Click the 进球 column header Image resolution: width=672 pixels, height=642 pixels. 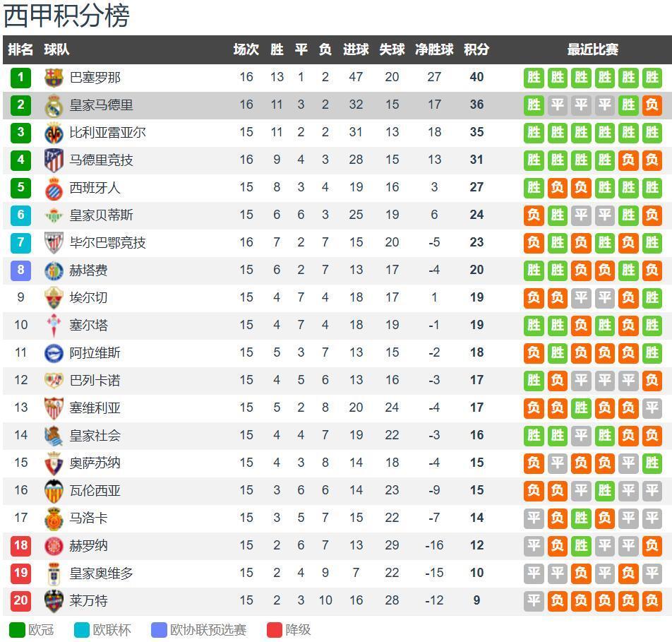[x=356, y=49]
